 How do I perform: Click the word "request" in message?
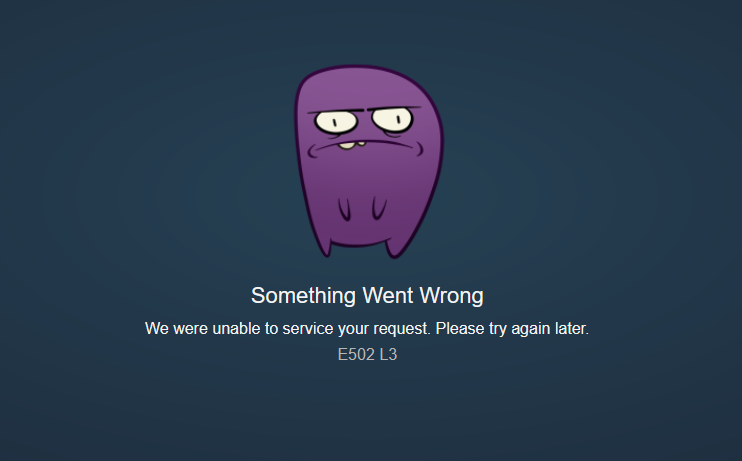402,329
